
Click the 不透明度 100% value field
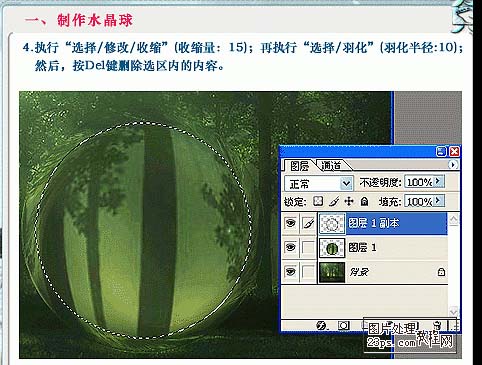point(419,182)
